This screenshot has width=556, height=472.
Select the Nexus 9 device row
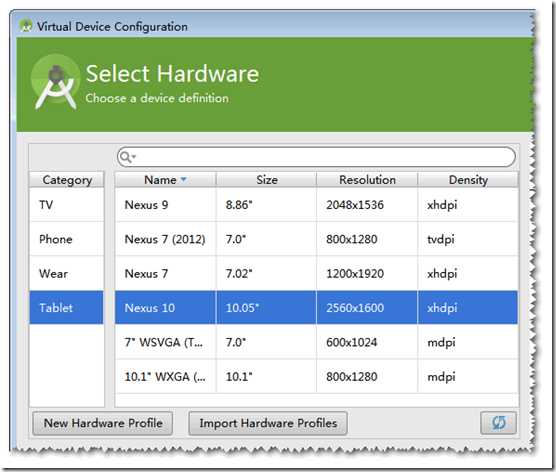pyautogui.click(x=317, y=205)
